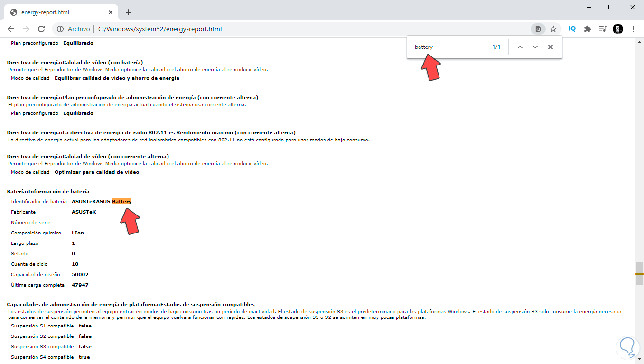Screen dimensions: 644x364
Task: Click the scrollbar down arrow
Action: point(639,360)
